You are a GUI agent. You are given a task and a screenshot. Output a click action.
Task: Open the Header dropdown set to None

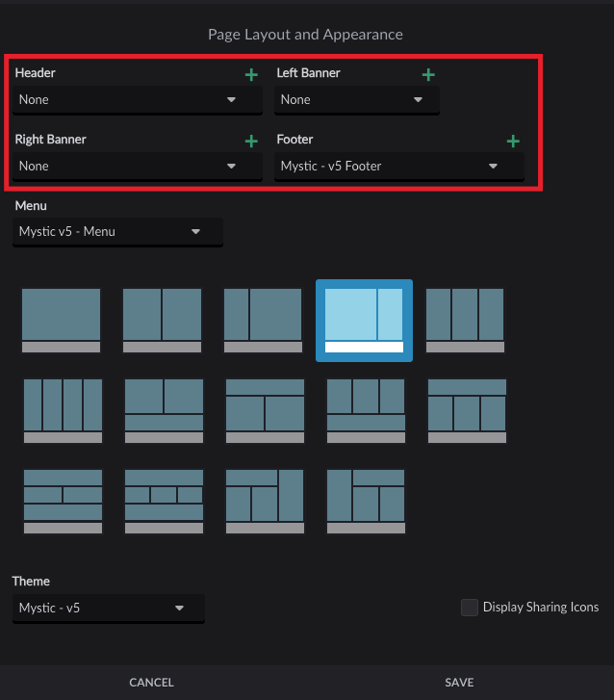[x=138, y=100]
